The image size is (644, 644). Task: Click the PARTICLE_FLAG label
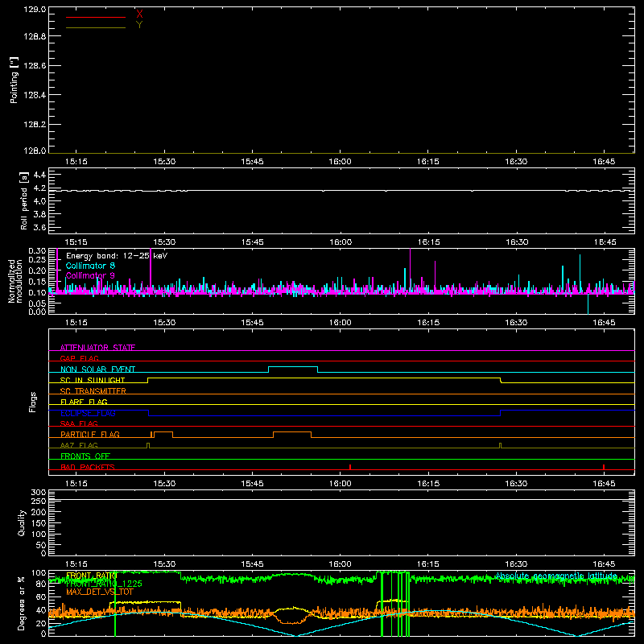[90, 435]
